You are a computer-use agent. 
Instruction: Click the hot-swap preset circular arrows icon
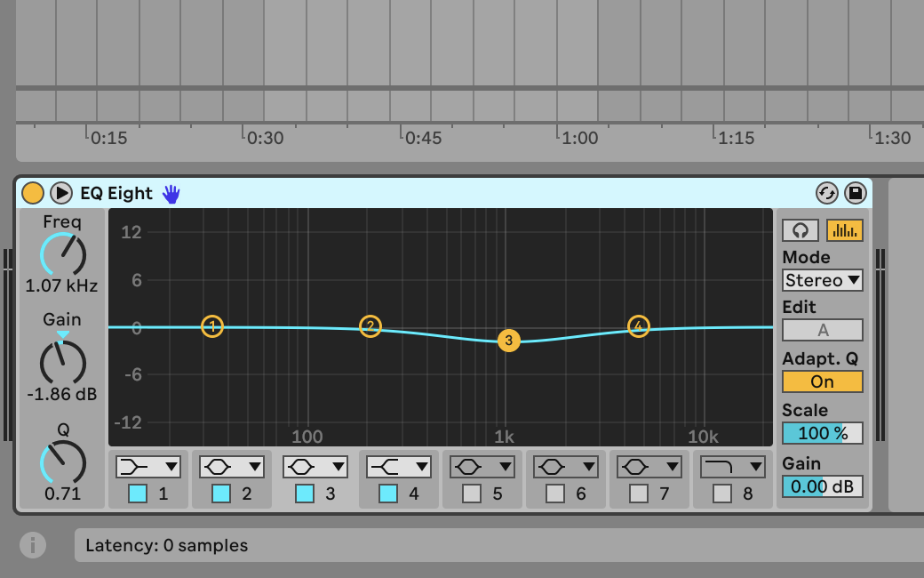click(827, 193)
